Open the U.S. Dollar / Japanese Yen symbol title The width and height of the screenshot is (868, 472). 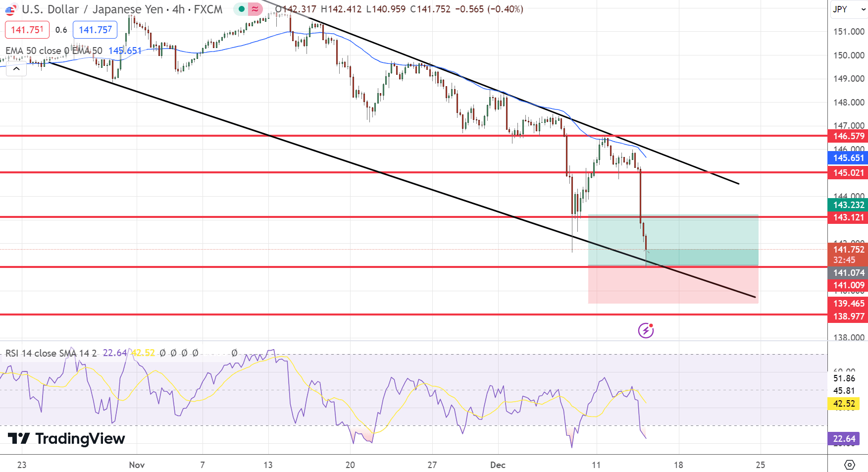click(122, 9)
